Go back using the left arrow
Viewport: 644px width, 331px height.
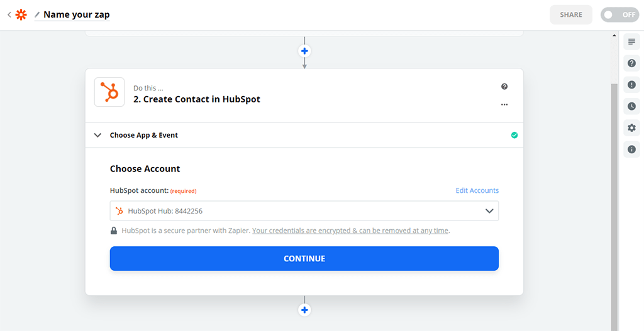click(x=9, y=14)
